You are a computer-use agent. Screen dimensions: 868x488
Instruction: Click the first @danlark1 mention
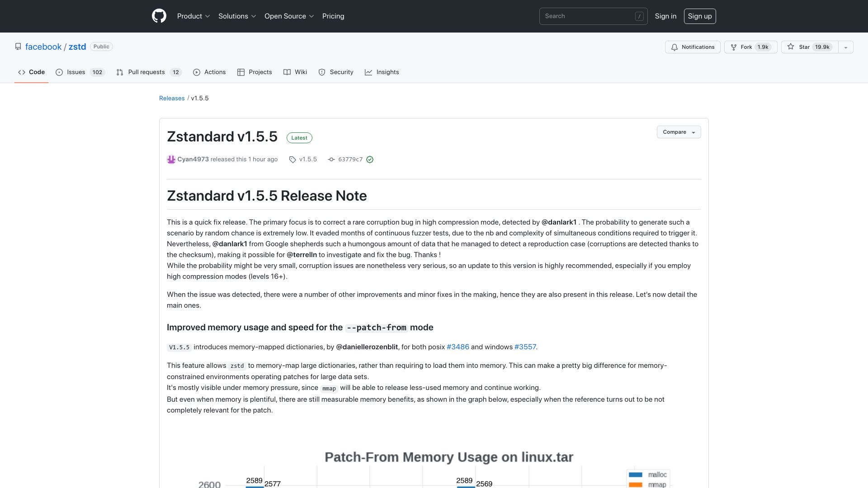point(559,222)
